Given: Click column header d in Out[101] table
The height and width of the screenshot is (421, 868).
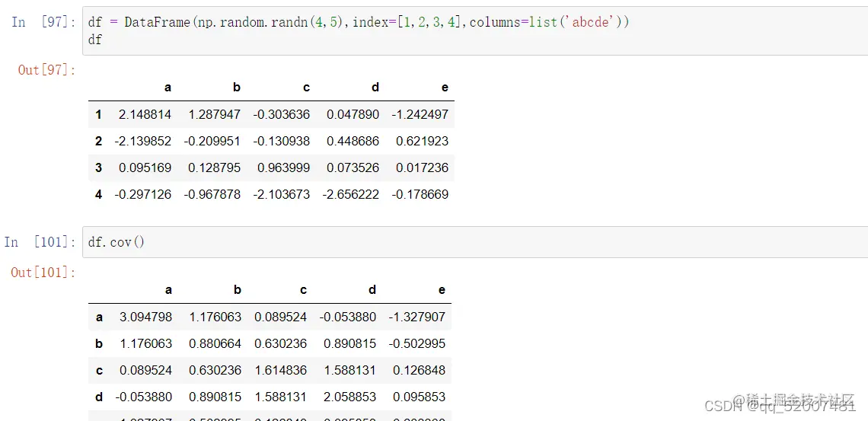Looking at the screenshot, I should pyautogui.click(x=372, y=290).
